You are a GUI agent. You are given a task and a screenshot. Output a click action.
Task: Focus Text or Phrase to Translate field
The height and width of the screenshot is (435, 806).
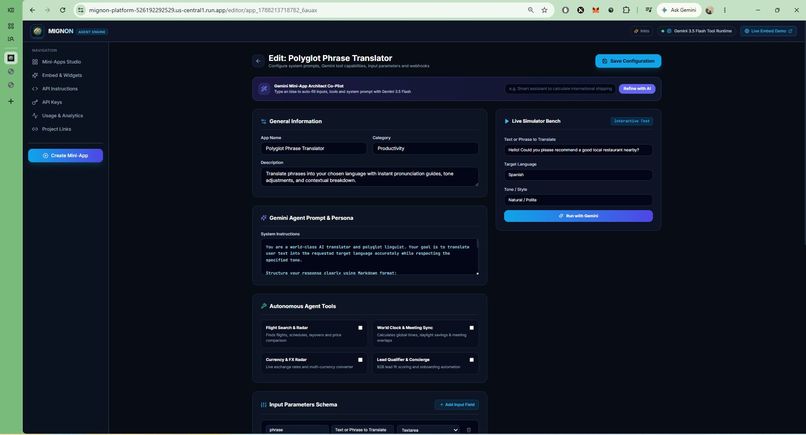[x=578, y=150]
